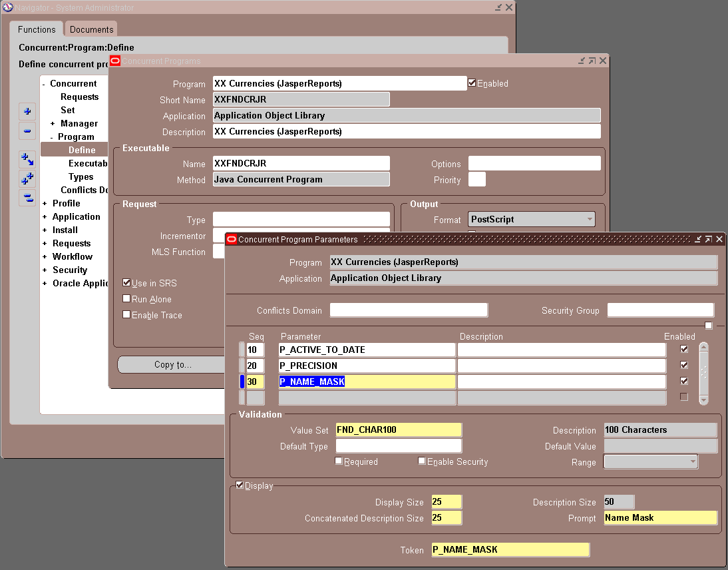
Task: Click the Expand All icon in Navigator
Action: click(27, 178)
